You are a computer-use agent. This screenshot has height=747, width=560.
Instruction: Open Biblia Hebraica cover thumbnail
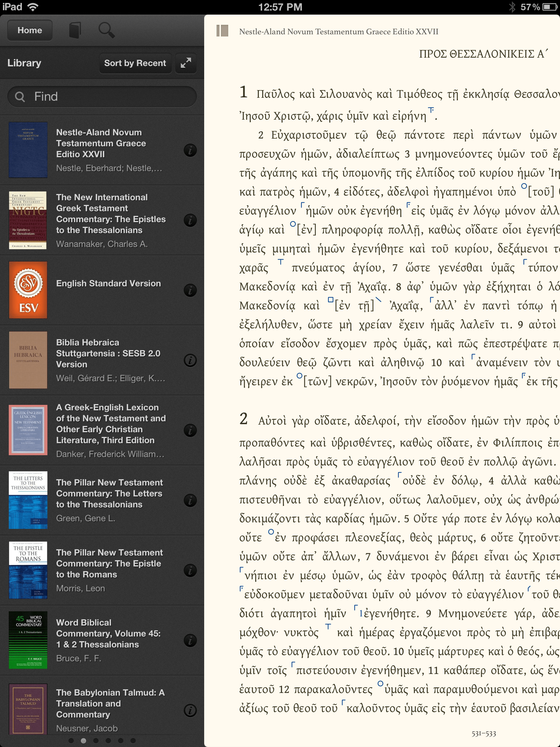tap(28, 360)
